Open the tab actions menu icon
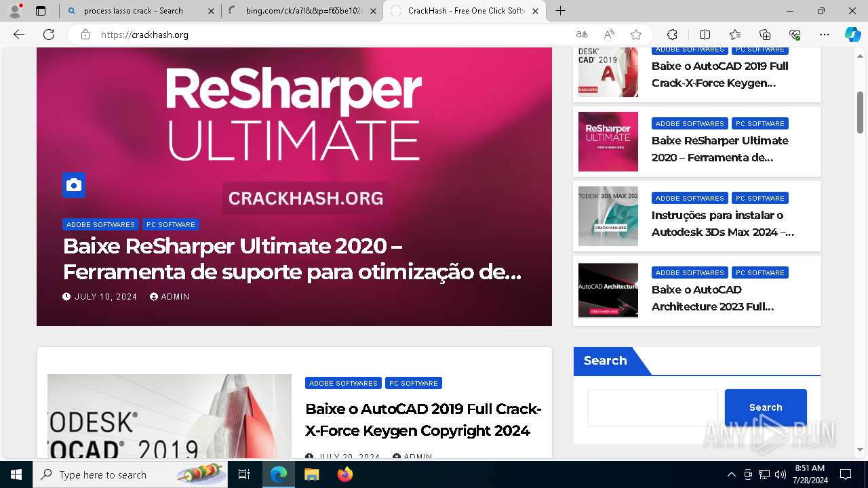The height and width of the screenshot is (488, 868). (x=41, y=11)
